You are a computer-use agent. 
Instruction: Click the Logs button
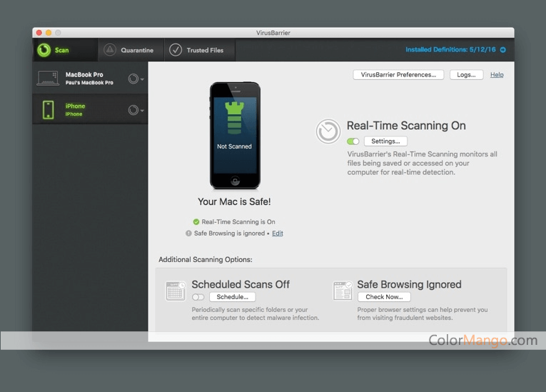(x=466, y=75)
